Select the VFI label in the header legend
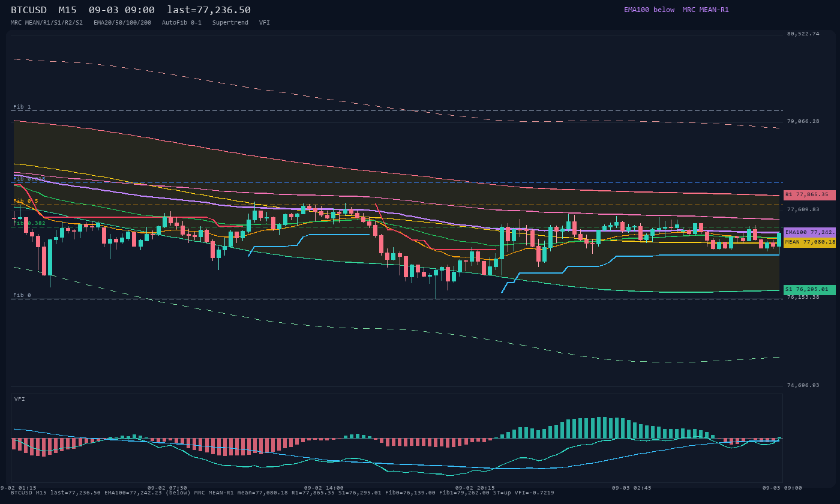840x504 pixels. coord(265,23)
